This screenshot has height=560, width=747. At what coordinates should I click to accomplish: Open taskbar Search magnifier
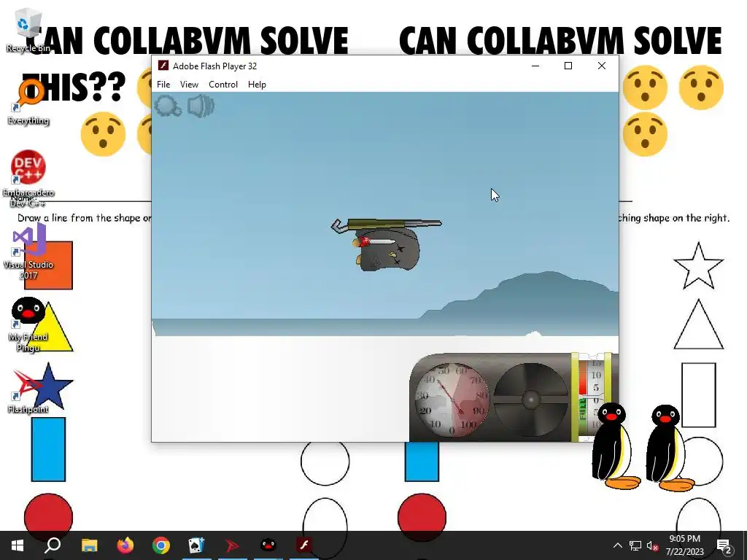(53, 545)
